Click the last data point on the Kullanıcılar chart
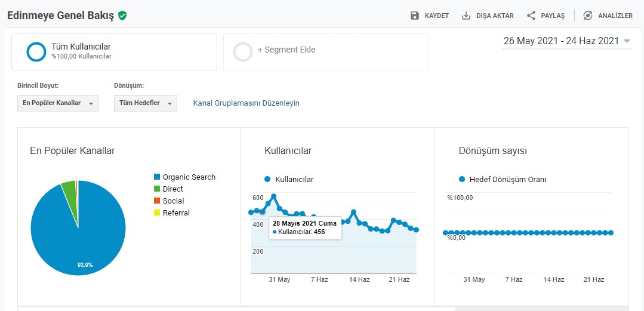 point(417,230)
